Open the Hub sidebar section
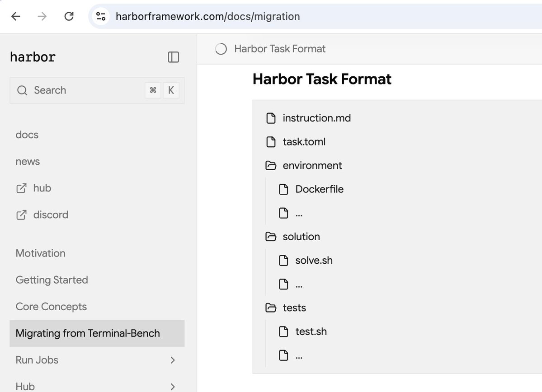Screen dimensions: 542x392 tap(25, 386)
